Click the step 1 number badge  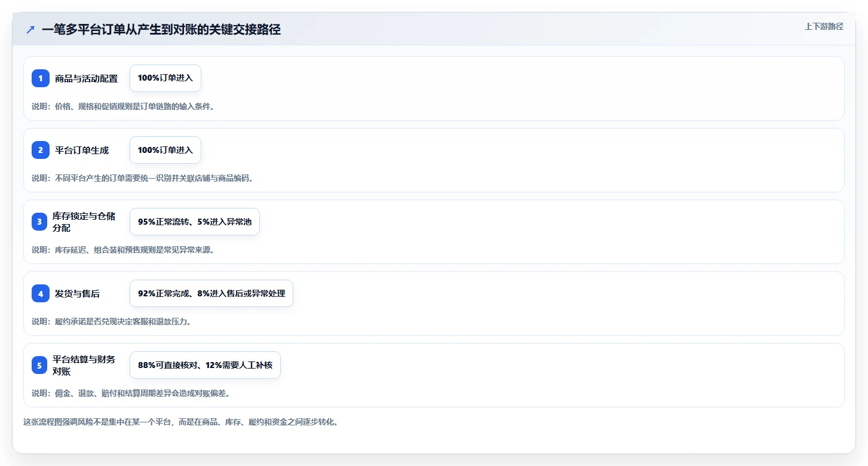[x=41, y=78]
